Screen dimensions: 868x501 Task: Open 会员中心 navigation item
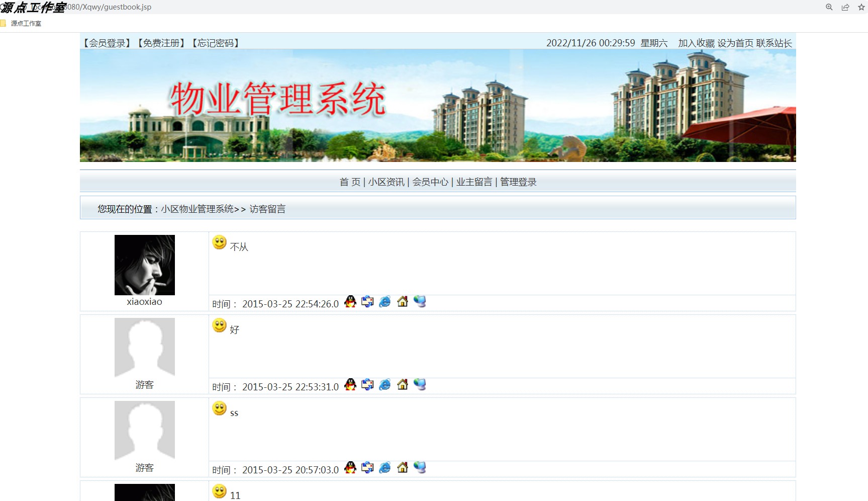[430, 182]
